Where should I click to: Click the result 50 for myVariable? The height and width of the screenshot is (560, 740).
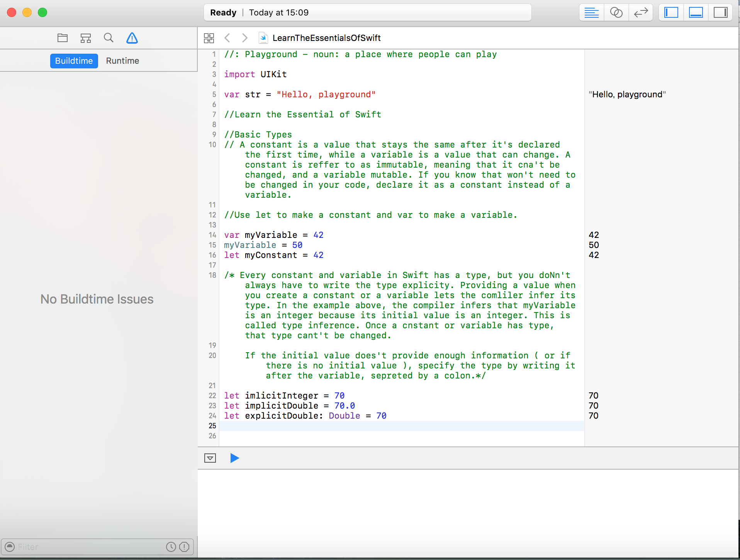(x=594, y=245)
